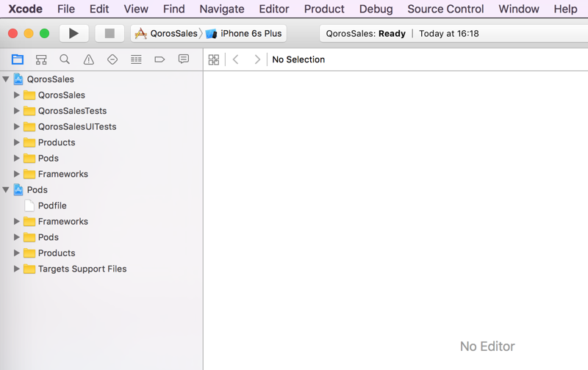
Task: Expand the QorosSalesUITests folder
Action: tap(16, 126)
